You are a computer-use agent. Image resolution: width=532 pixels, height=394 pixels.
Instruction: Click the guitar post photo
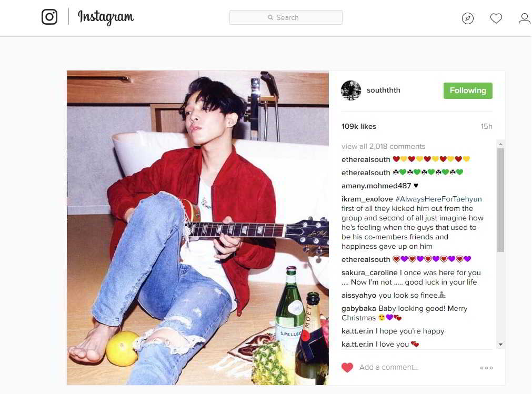(198, 228)
